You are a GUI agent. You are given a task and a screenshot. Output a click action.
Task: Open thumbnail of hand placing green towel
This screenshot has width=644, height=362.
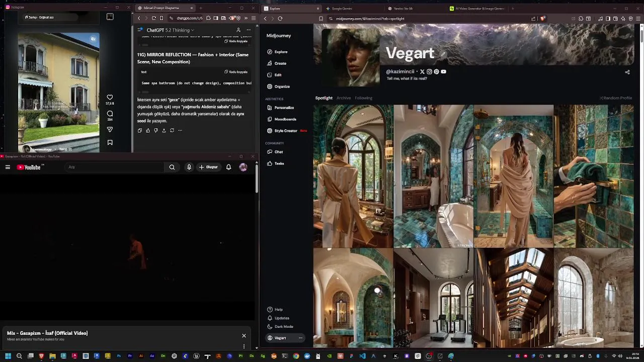pyautogui.click(x=594, y=176)
